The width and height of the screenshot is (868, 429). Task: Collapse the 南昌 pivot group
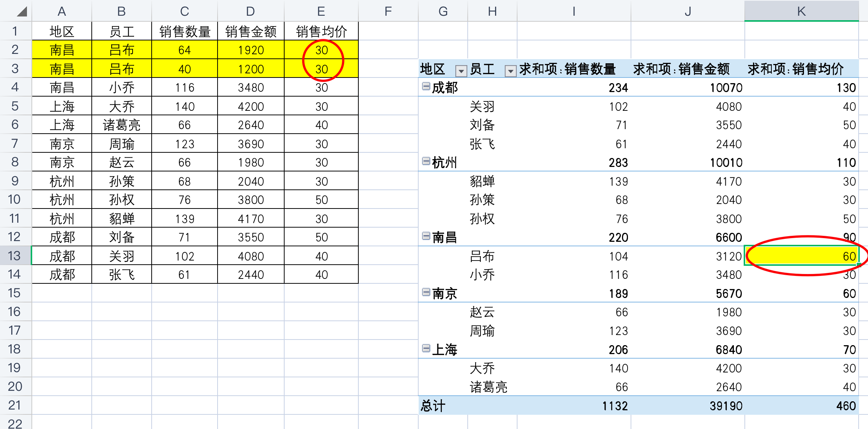(426, 236)
